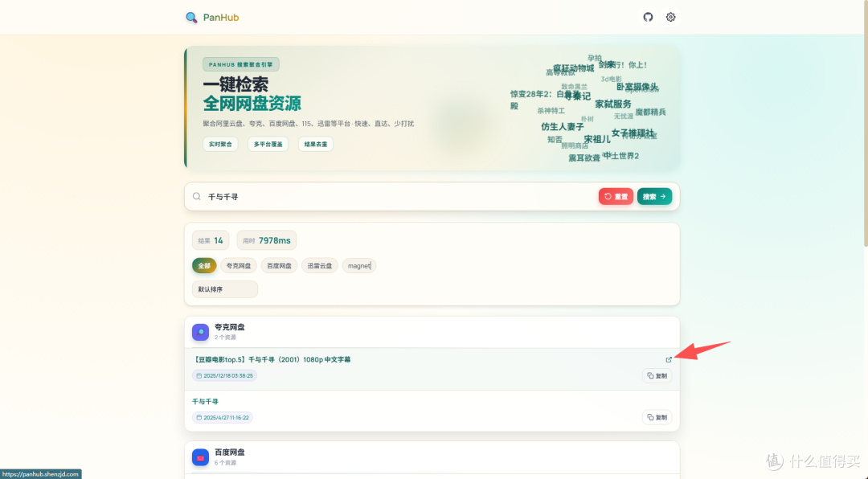Viewport: 868px width, 479px height.
Task: Click the 结果 14 count chip
Action: click(x=211, y=240)
